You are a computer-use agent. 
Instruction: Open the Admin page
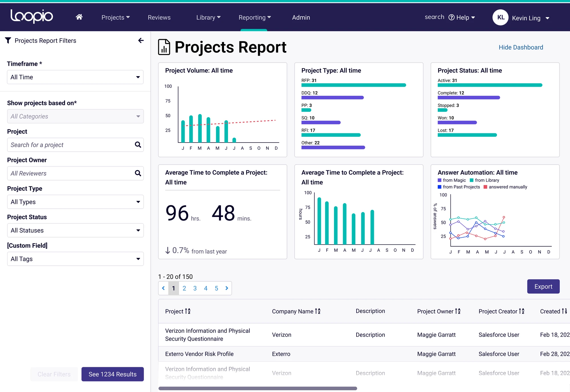tap(301, 17)
